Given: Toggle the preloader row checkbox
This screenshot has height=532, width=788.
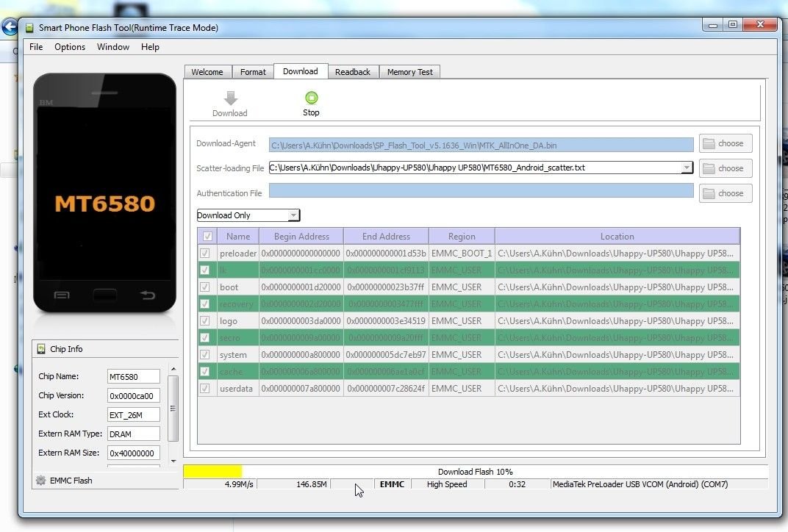Looking at the screenshot, I should click(204, 254).
